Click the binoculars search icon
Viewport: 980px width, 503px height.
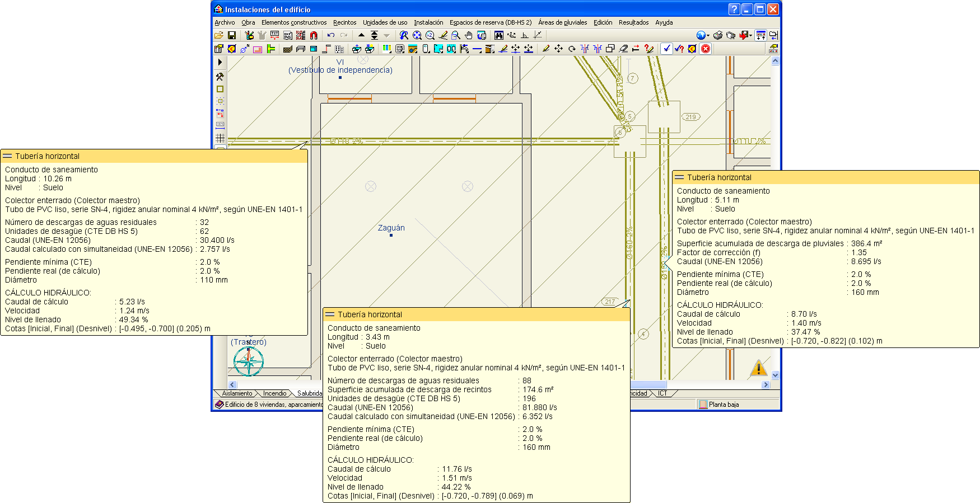(498, 35)
